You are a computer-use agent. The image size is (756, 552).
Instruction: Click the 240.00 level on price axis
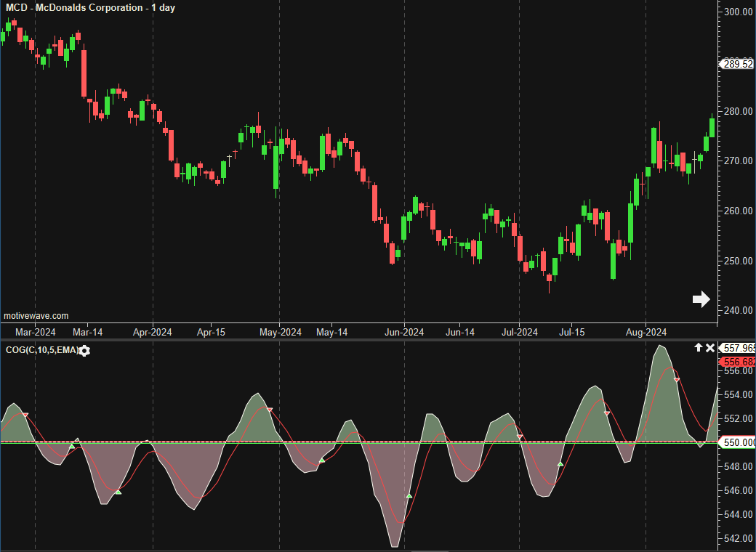coord(738,311)
